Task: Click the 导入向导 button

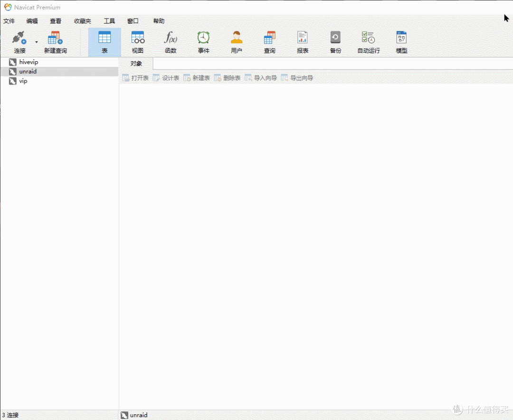Action: [x=261, y=78]
